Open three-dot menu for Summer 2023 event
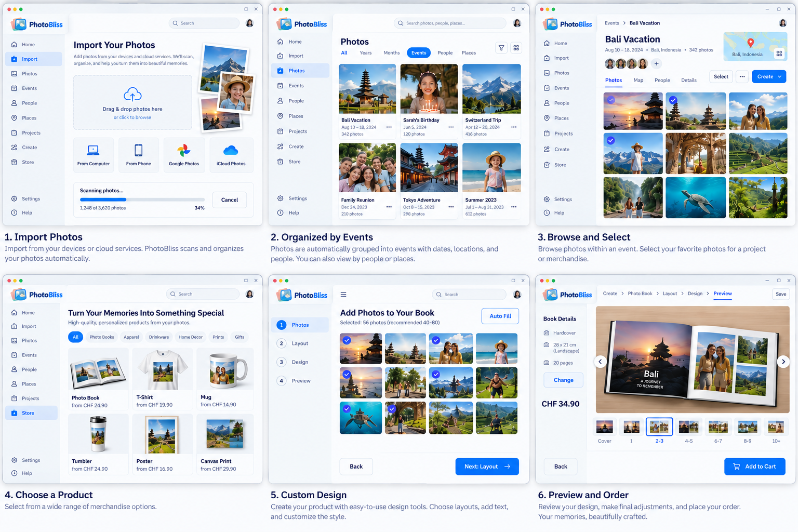Viewport: 798px width, 532px height. click(x=513, y=207)
